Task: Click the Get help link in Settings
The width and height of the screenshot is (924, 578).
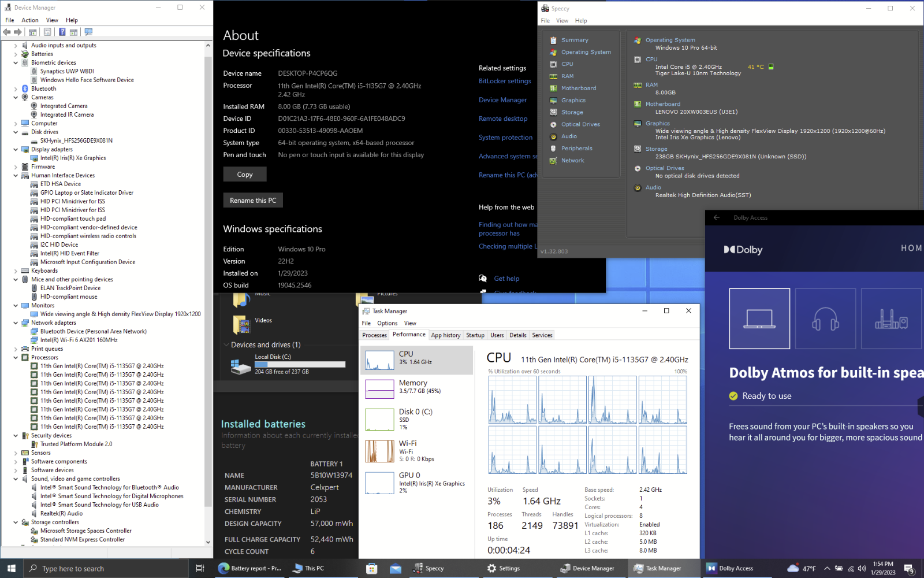Action: point(506,279)
